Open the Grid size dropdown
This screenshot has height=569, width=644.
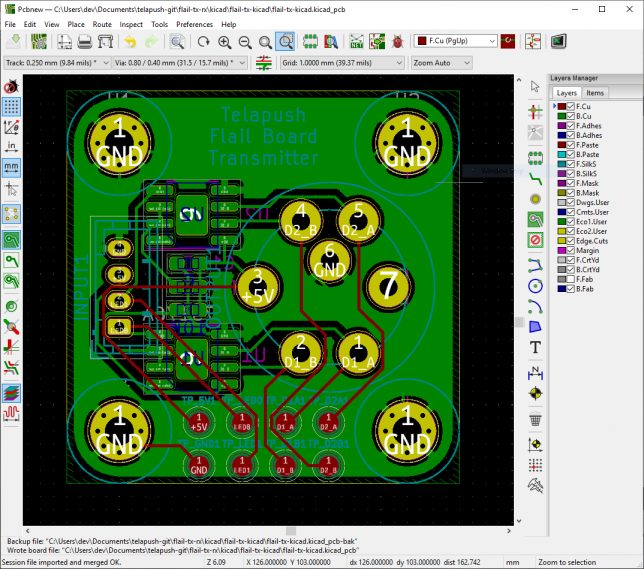coord(342,63)
